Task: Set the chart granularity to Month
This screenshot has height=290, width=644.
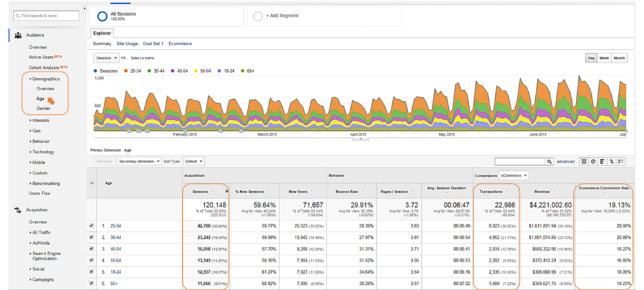Action: (x=619, y=59)
